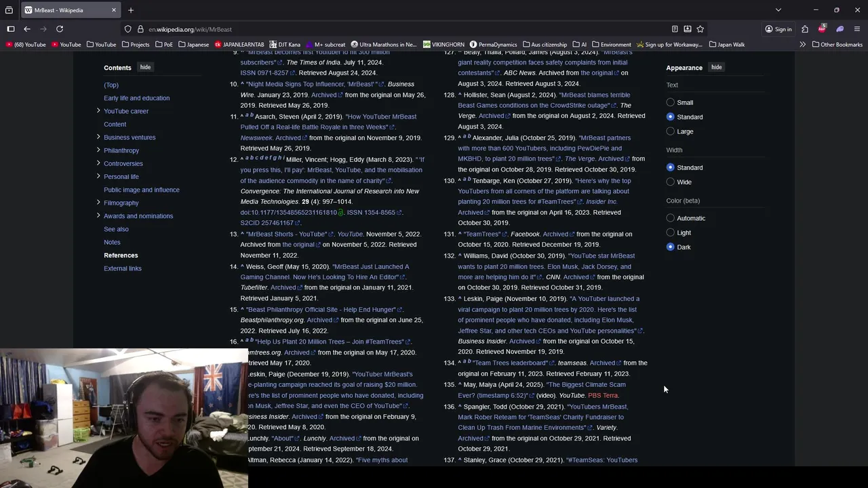Click the tracking protection shield icon

pyautogui.click(x=127, y=29)
